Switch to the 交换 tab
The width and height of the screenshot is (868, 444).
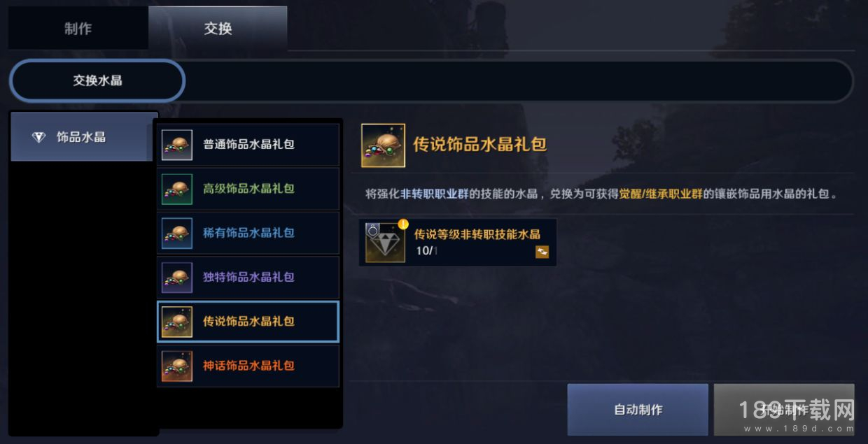click(218, 29)
